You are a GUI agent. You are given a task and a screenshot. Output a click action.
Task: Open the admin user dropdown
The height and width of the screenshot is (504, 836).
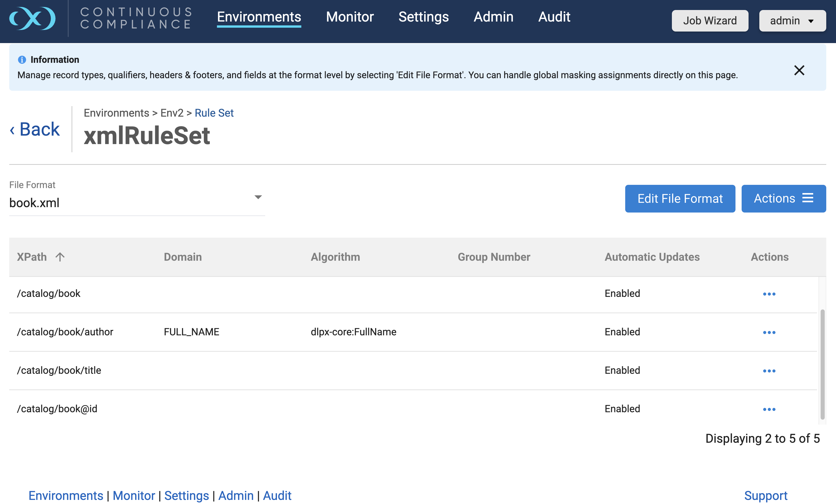tap(792, 21)
